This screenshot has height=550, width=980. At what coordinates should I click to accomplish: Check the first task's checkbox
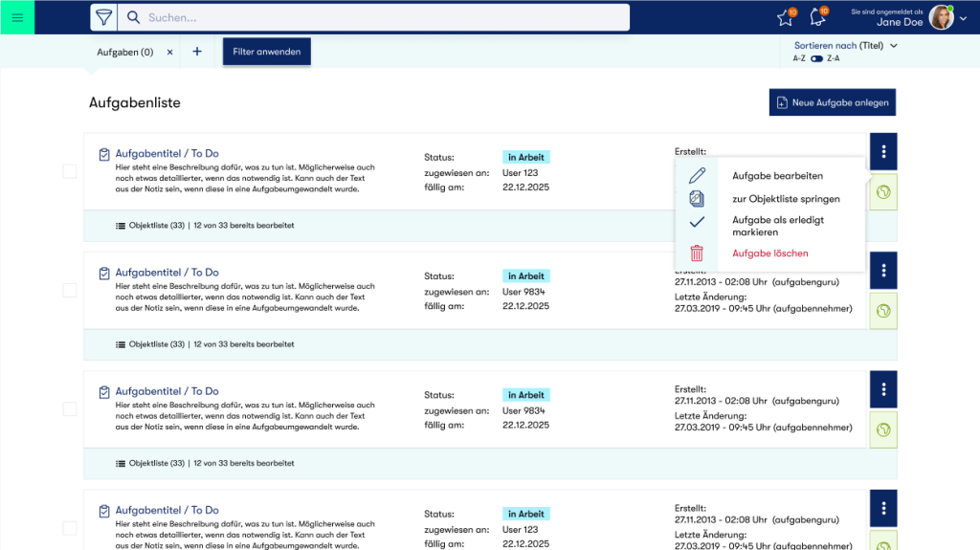click(x=70, y=171)
